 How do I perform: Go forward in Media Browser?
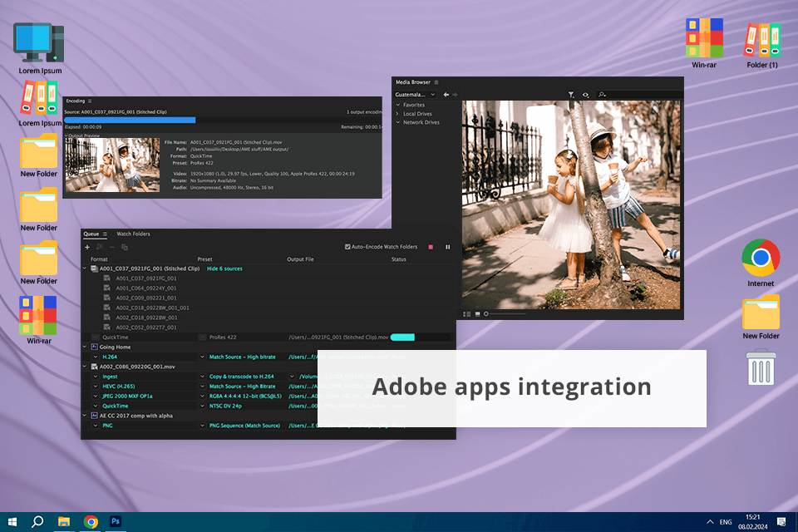[x=455, y=95]
